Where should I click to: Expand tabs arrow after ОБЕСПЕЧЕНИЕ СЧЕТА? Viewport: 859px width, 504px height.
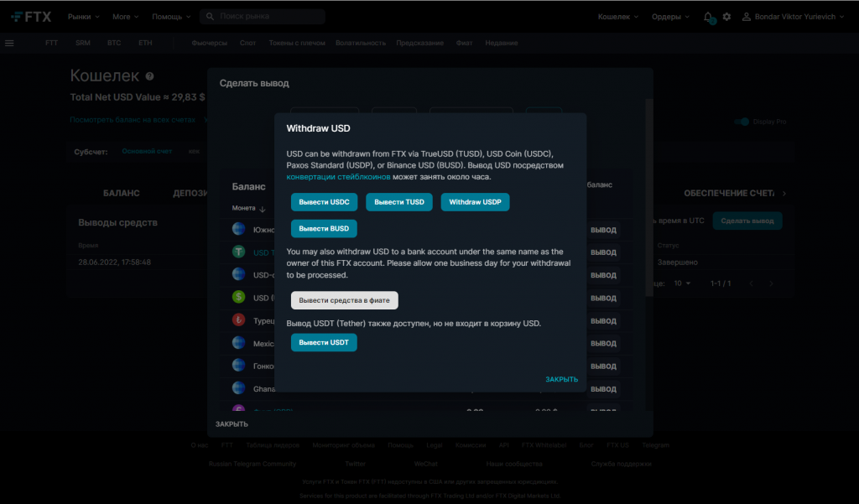pyautogui.click(x=784, y=194)
